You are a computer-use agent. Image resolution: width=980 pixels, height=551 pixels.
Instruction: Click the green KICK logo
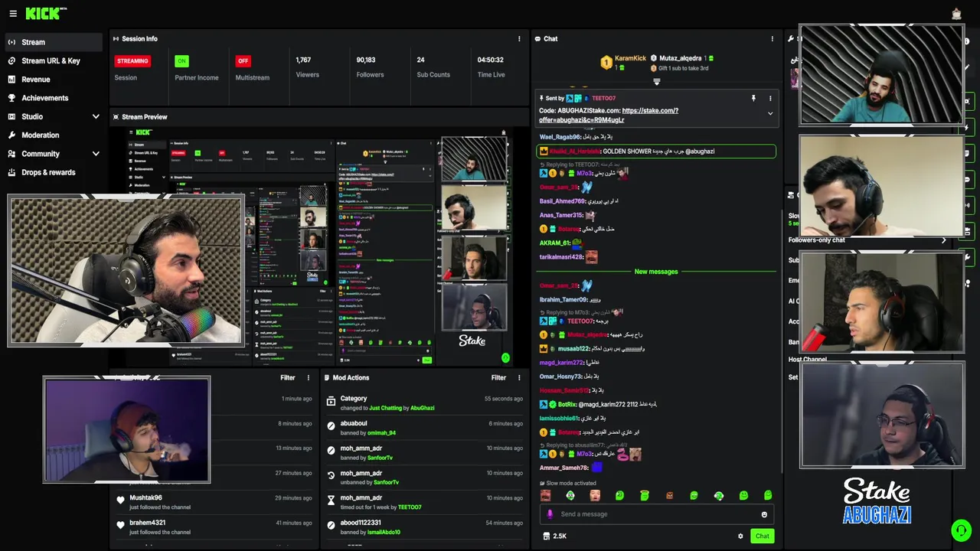click(46, 13)
